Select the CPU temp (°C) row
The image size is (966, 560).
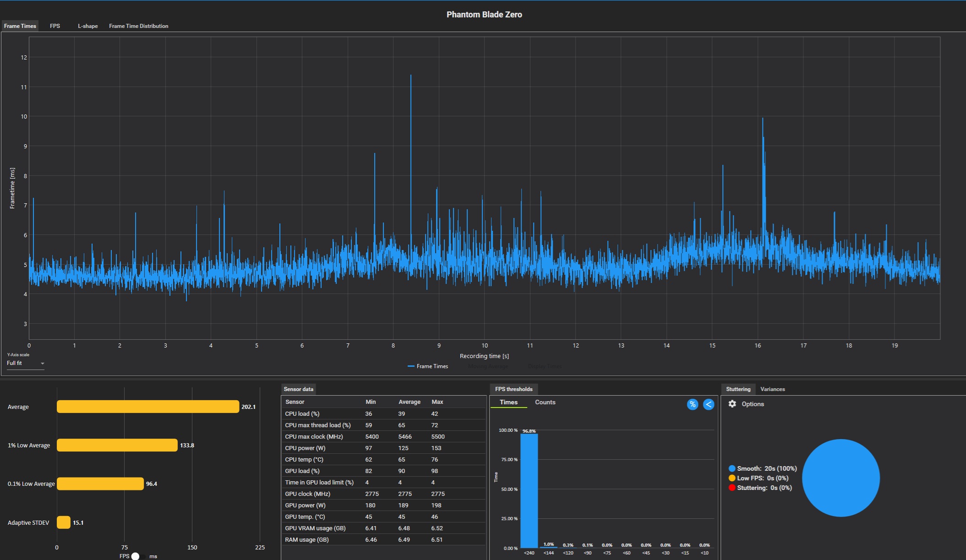click(x=383, y=459)
